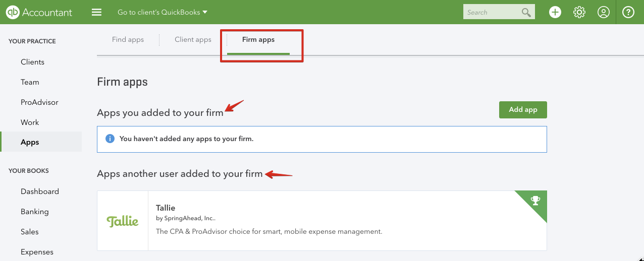This screenshot has height=261, width=644.
Task: Switch to the Find apps tab
Action: pos(128,39)
